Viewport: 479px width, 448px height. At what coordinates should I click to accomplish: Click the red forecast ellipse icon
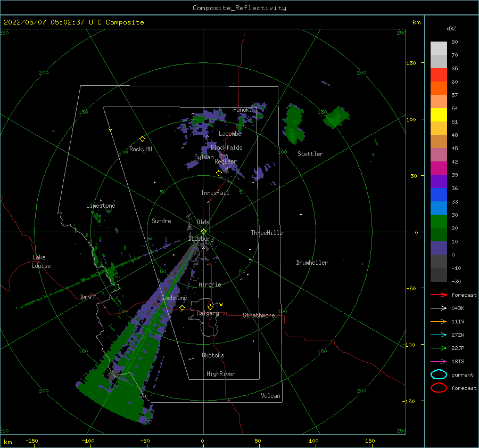439,388
